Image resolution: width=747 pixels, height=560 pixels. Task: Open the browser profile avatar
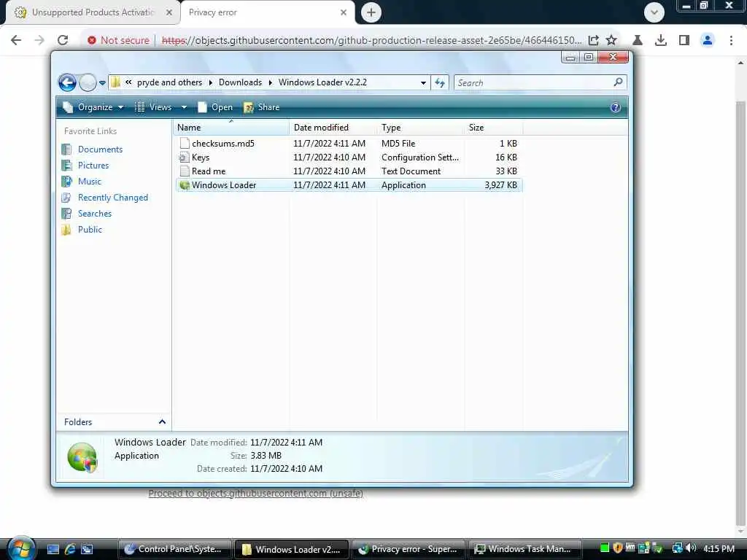(x=708, y=40)
